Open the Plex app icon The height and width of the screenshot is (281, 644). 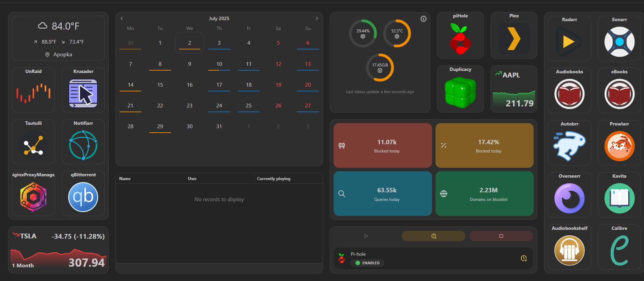tap(514, 39)
